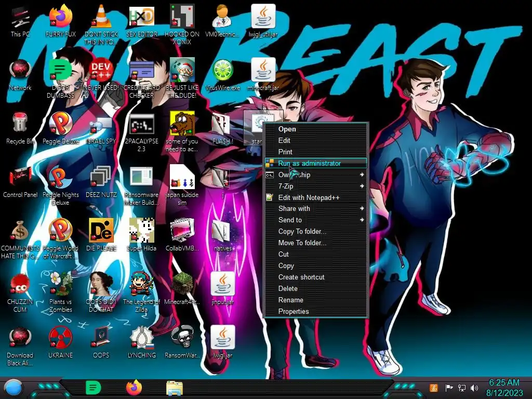532x399 pixels.
Task: Select the VLC cone icon on desktop
Action: (x=101, y=16)
